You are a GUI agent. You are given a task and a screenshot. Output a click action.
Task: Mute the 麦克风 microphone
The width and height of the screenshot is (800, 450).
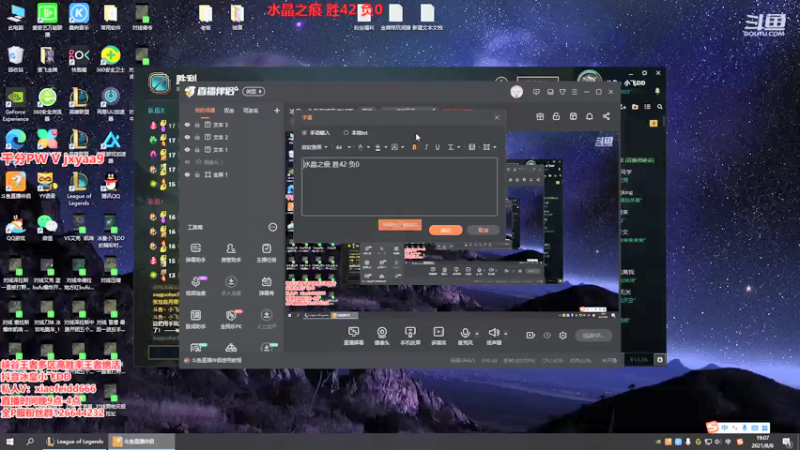tap(465, 336)
